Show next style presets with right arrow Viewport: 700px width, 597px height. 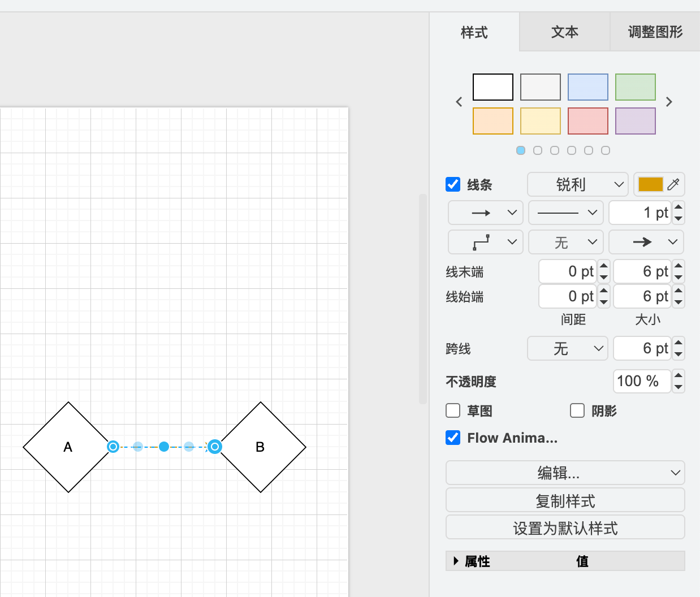tap(669, 102)
